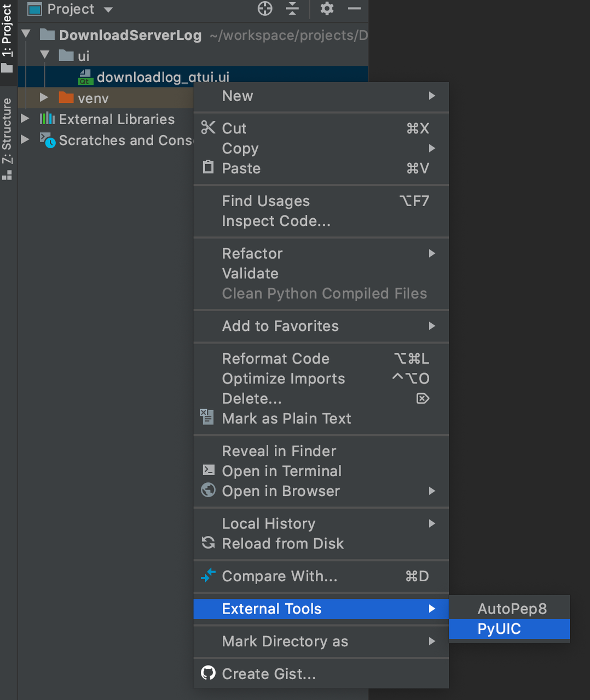Open the Project view dropdown arrow

(108, 9)
